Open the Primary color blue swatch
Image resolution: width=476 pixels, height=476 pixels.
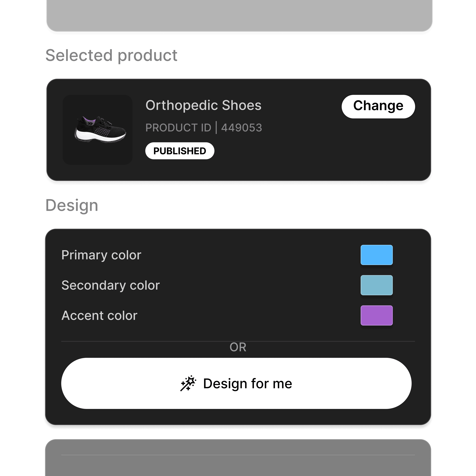pos(376,255)
